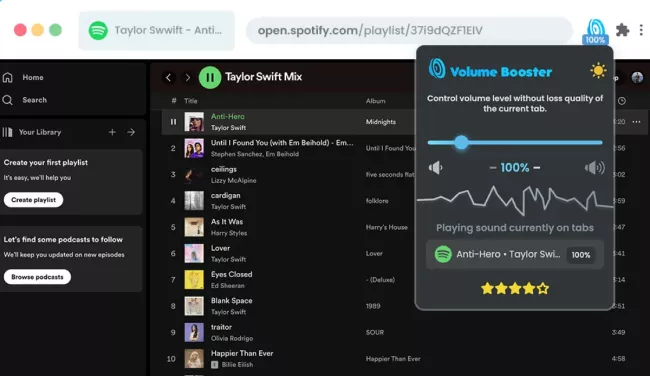Click the plus icon in Your Library
Image resolution: width=650 pixels, height=376 pixels.
coord(112,132)
